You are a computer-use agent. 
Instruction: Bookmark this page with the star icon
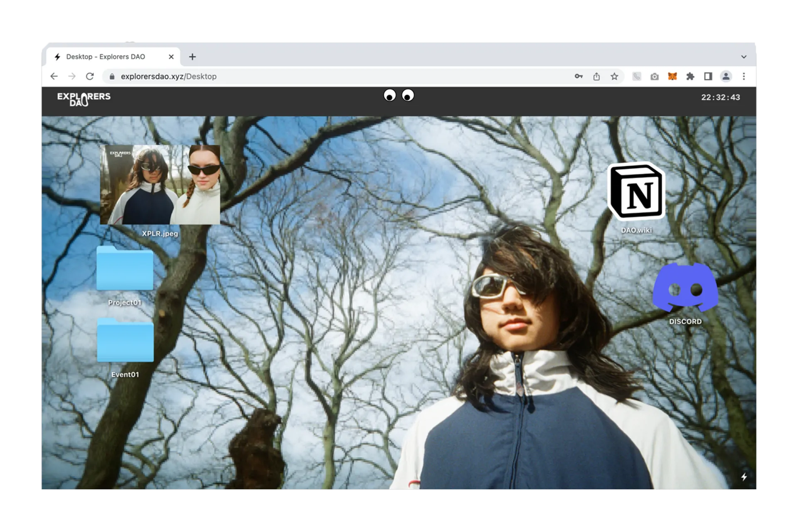tap(614, 76)
